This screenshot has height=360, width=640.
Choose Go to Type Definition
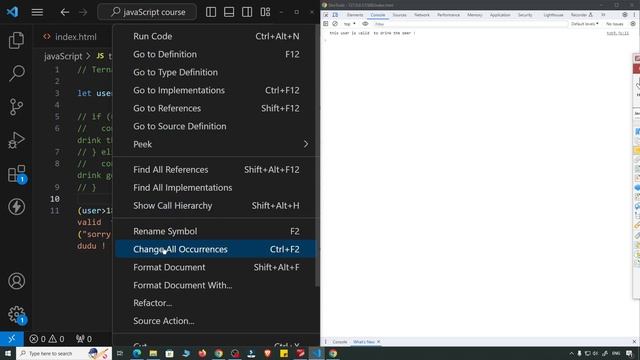[x=216, y=72]
